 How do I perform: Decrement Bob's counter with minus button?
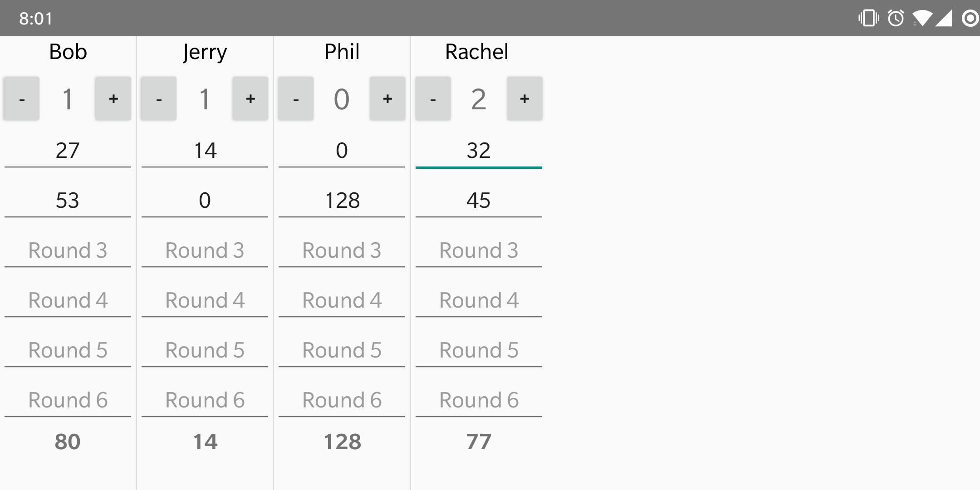[x=21, y=98]
